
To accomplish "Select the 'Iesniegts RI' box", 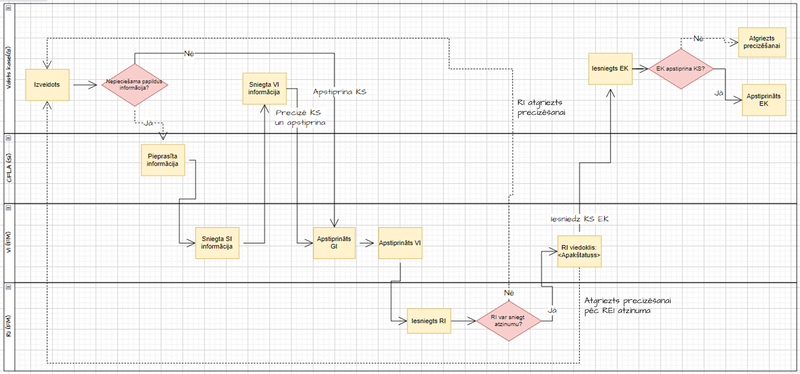I will (429, 321).
